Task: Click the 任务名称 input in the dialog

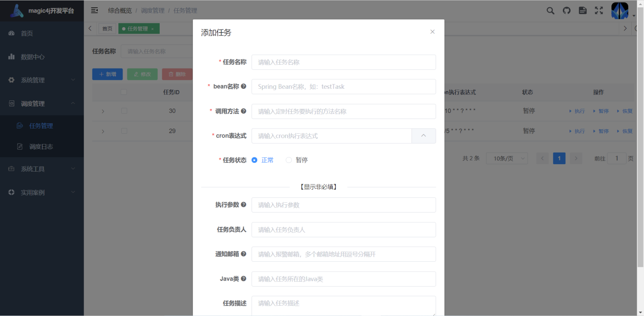Action: coord(343,62)
